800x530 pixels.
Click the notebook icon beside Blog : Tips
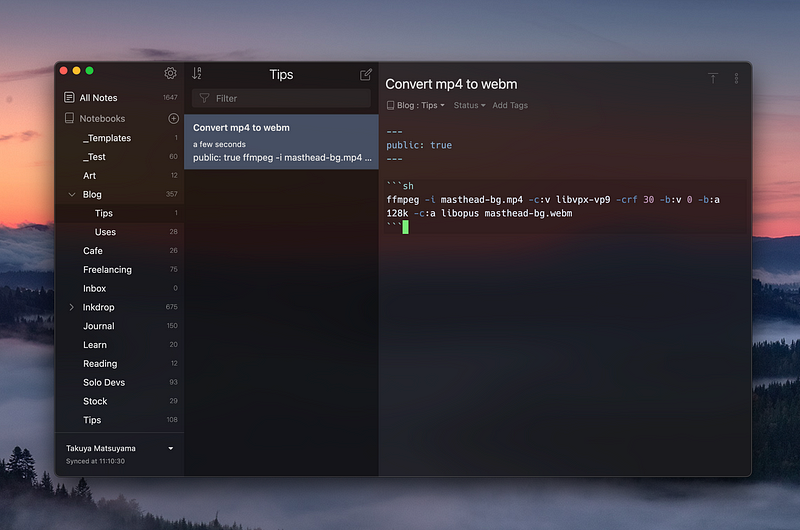click(x=390, y=105)
